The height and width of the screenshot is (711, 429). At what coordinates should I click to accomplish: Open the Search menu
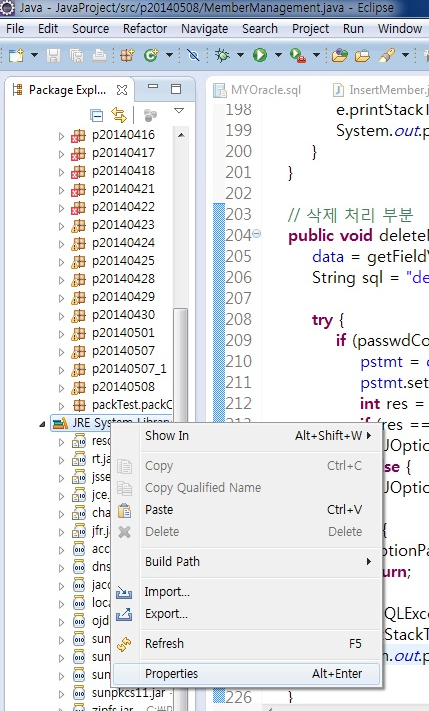260,29
